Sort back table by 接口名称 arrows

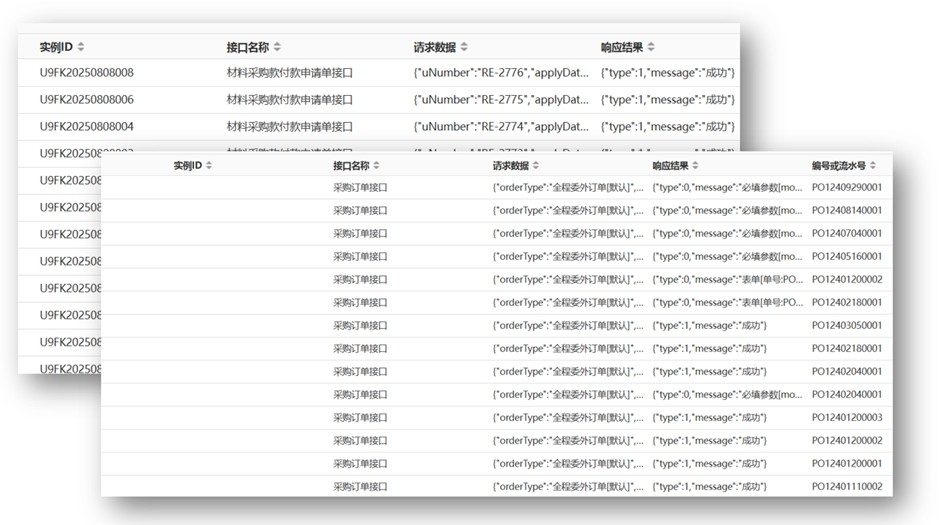tap(277, 47)
